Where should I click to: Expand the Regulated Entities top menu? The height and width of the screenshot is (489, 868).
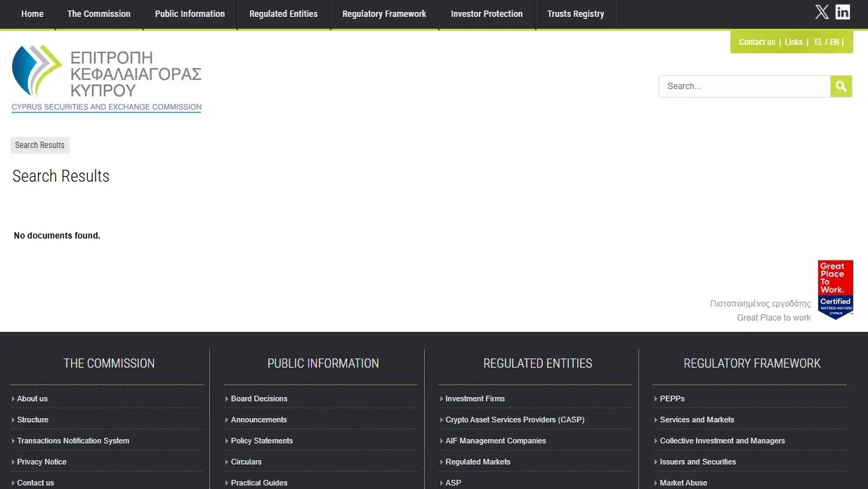point(284,14)
